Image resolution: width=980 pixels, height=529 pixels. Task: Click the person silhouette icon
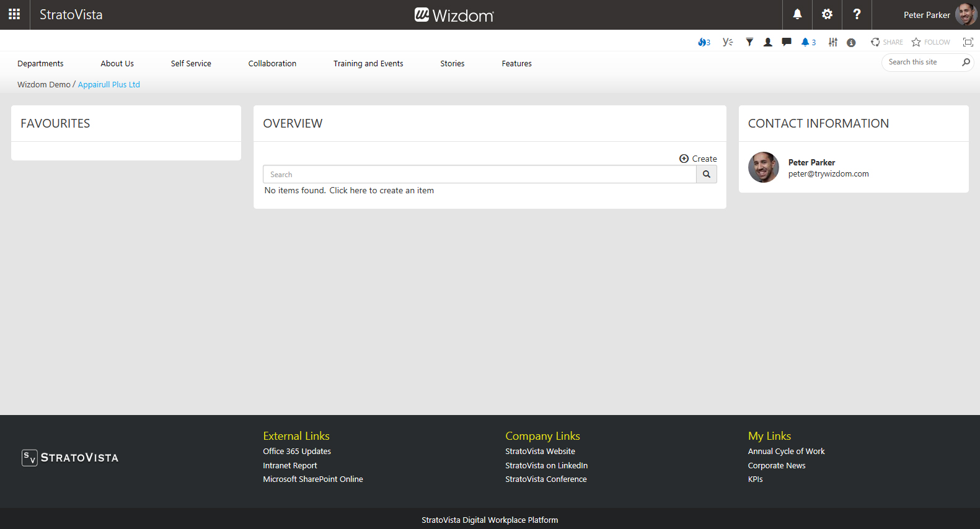(768, 42)
